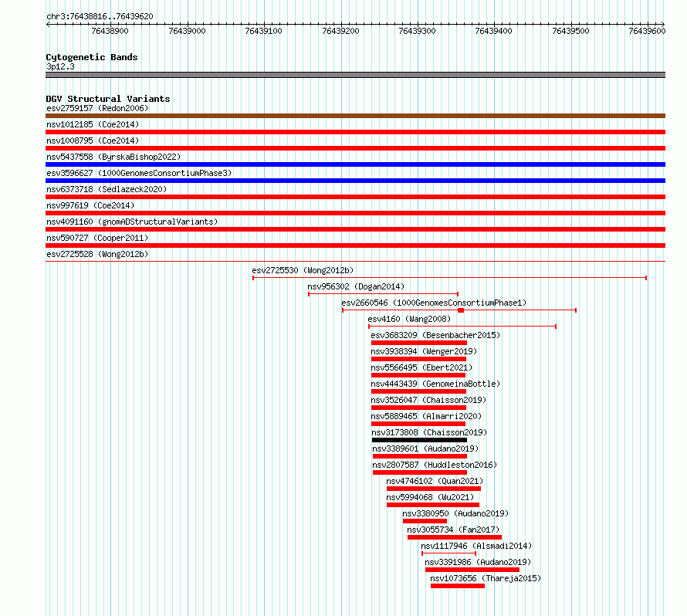Click the right arrow of the ruler
This screenshot has height=616, width=687.
click(x=663, y=24)
